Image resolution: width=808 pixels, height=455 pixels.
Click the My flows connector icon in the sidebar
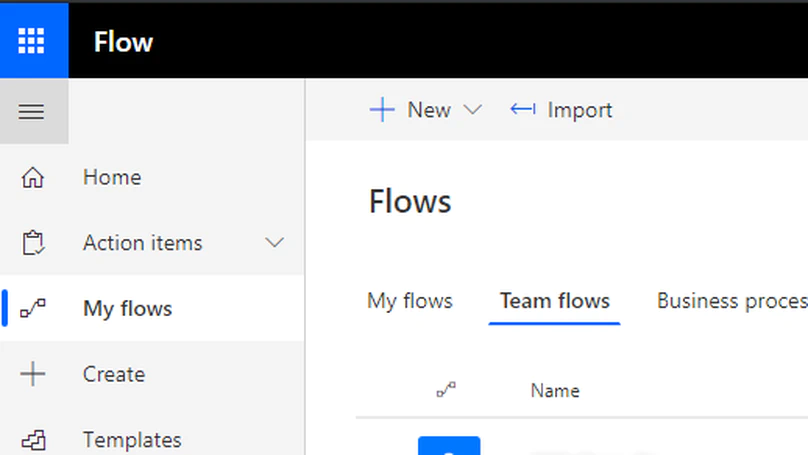[33, 308]
